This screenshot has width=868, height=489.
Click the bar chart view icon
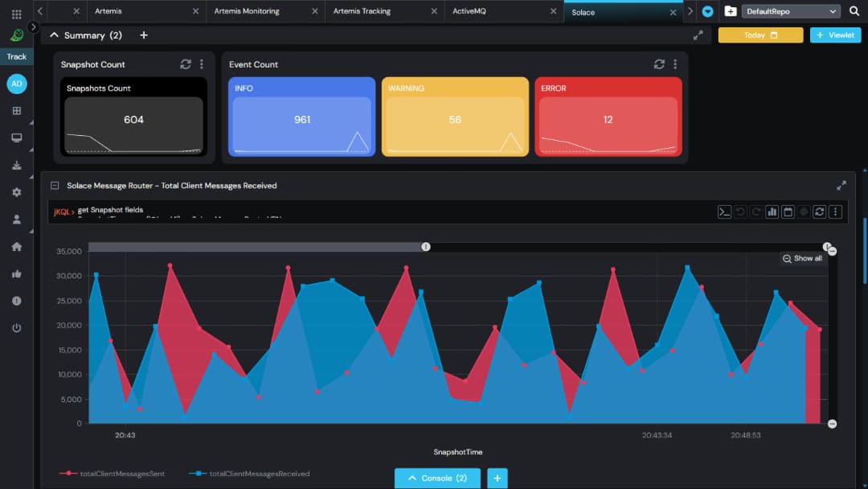point(772,212)
